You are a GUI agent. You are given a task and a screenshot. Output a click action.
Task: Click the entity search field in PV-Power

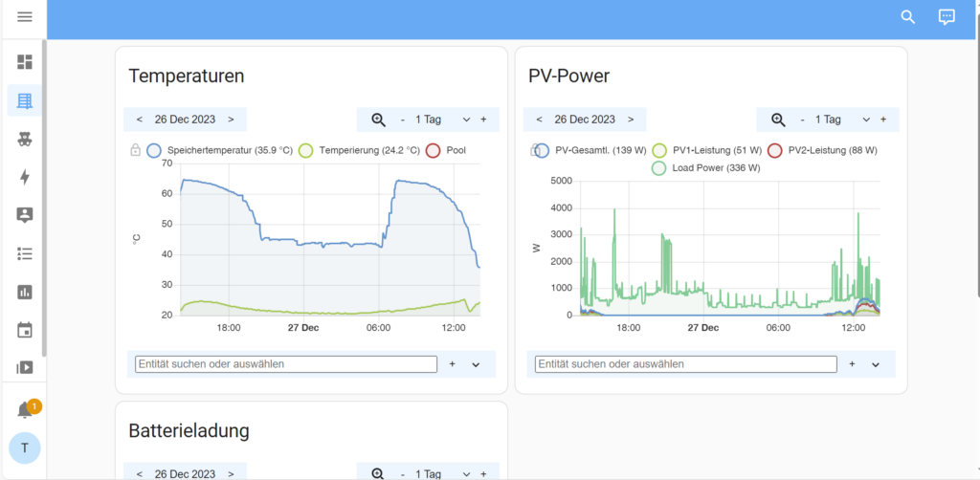click(x=685, y=364)
